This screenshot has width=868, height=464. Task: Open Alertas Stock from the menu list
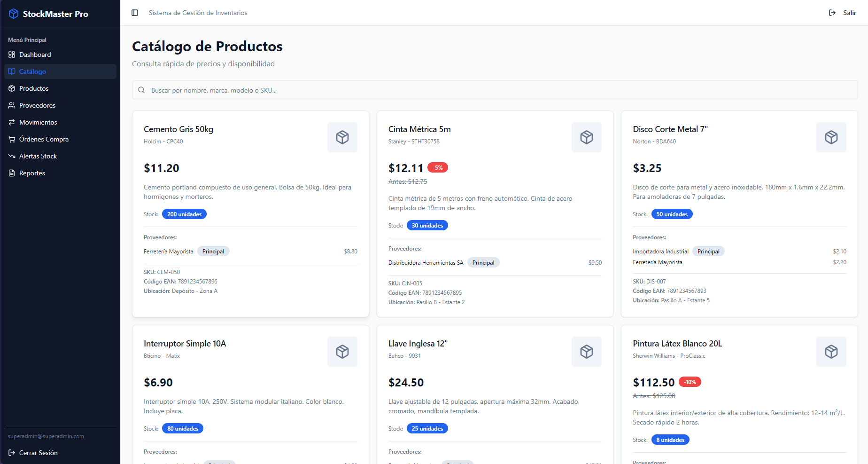tap(38, 156)
